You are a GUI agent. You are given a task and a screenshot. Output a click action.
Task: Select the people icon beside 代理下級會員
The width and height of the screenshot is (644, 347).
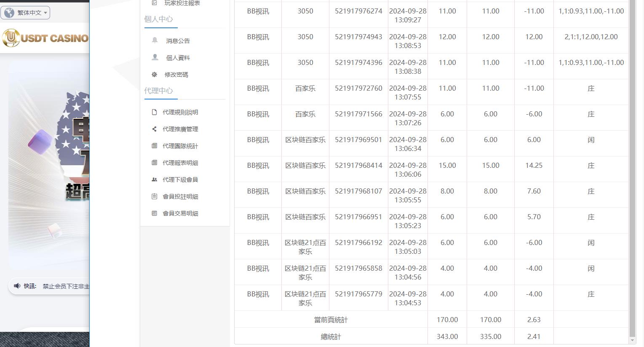pos(154,179)
